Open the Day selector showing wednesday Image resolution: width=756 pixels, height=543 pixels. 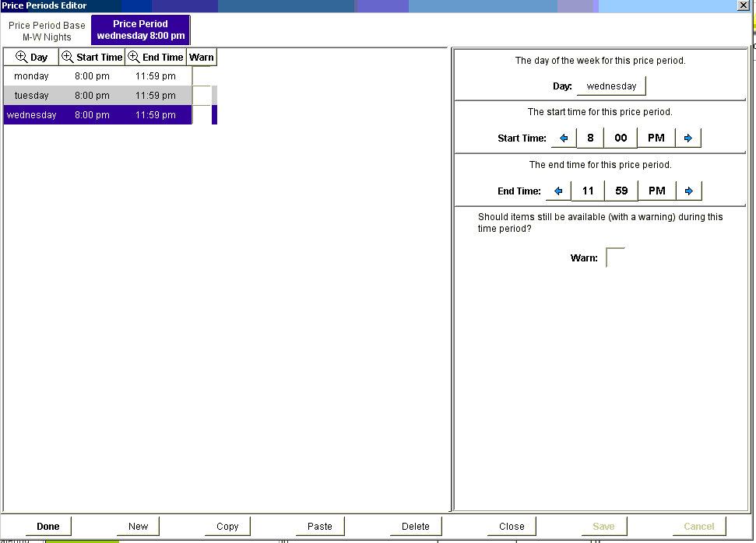click(x=611, y=86)
